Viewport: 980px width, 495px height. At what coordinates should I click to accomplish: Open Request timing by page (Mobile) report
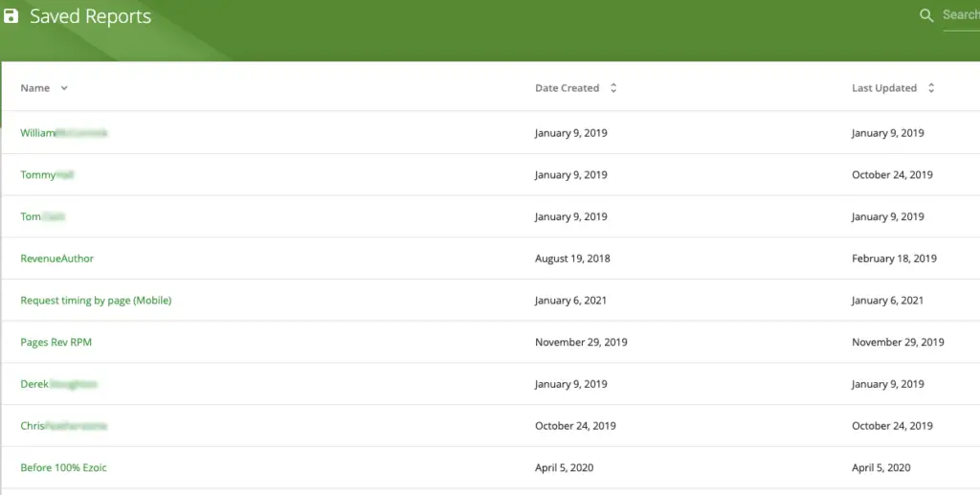[96, 300]
